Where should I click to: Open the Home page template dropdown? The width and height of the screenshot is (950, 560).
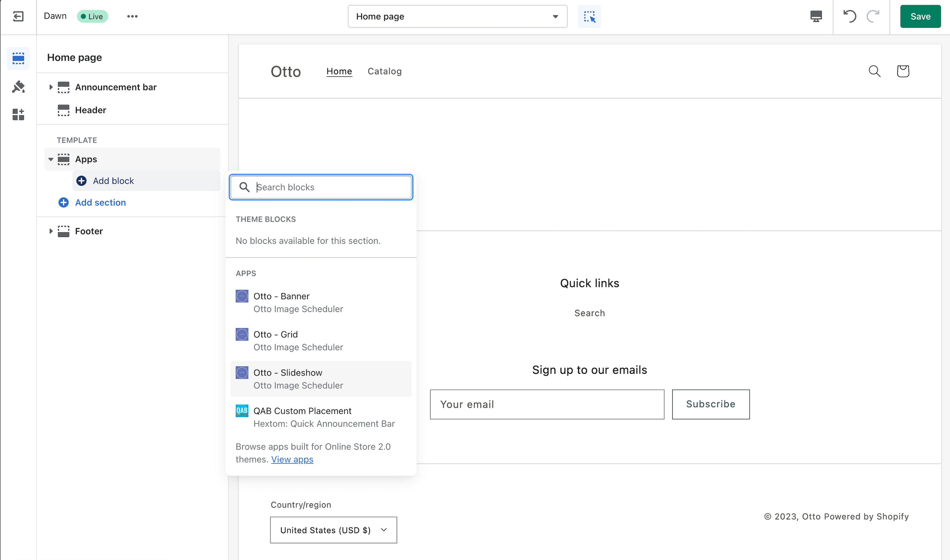tap(457, 16)
